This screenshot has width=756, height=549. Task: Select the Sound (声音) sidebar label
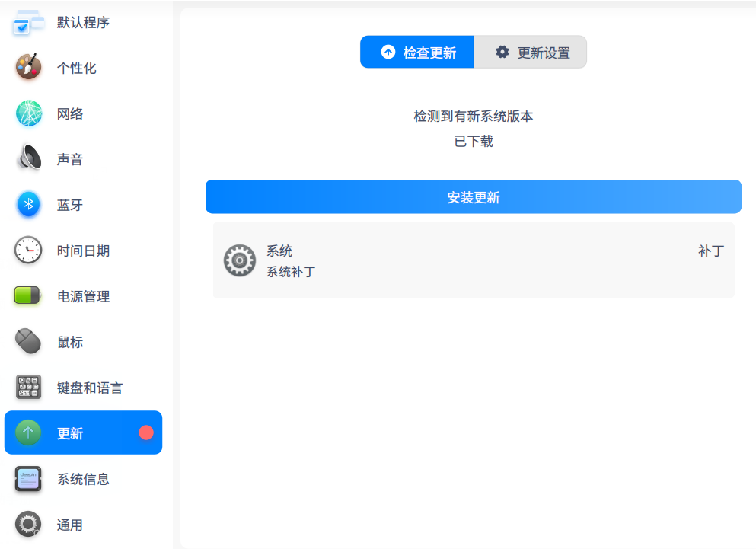pyautogui.click(x=70, y=160)
